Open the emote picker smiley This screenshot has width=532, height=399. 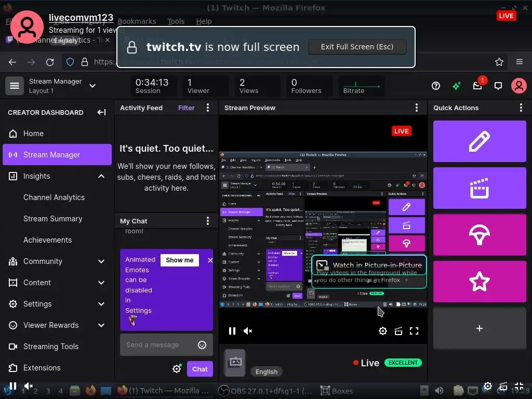(202, 345)
